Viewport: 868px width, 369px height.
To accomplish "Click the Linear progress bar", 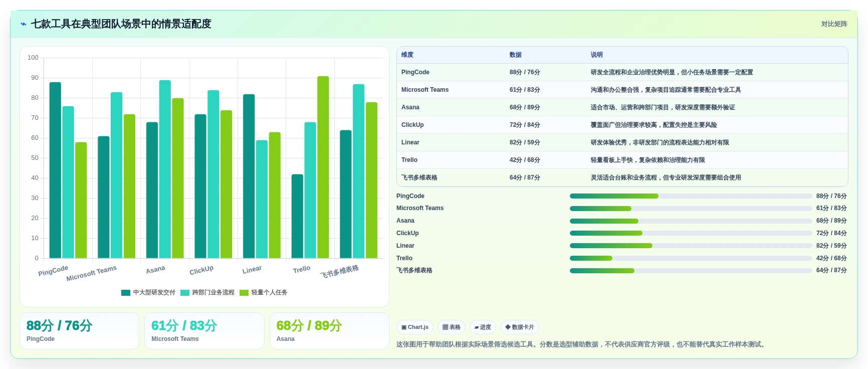I will [691, 246].
